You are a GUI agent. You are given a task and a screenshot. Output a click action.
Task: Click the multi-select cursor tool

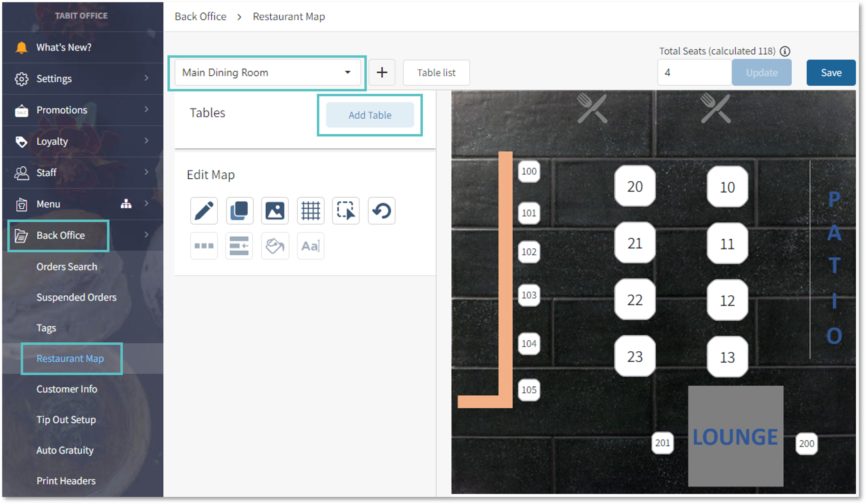coord(346,211)
